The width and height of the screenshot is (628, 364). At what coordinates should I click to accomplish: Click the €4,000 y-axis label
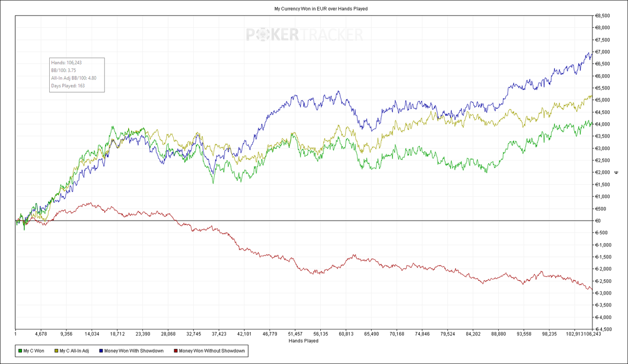point(602,124)
